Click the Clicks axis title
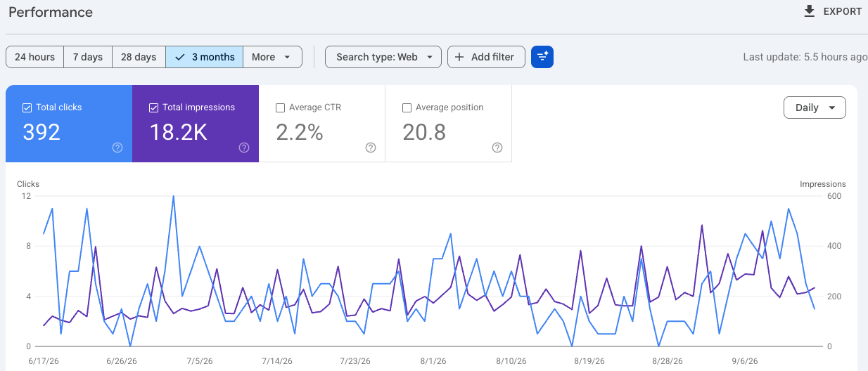The height and width of the screenshot is (371, 868). (x=28, y=184)
